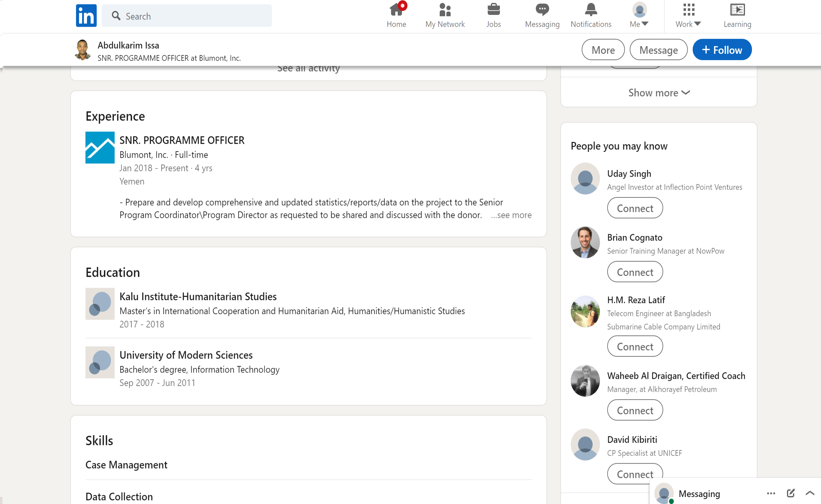Open the three-dots options in Messaging bar
The width and height of the screenshot is (821, 504).
771,493
